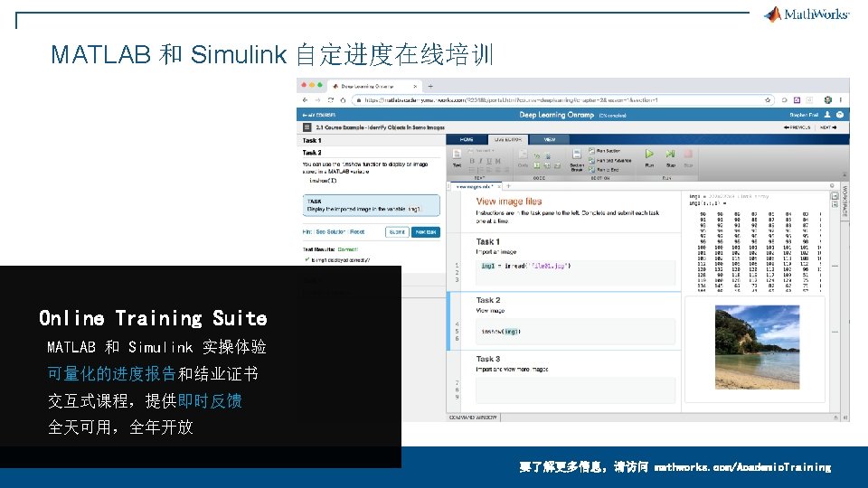868x488 pixels.
Task: Switch to the VIEW ribbon tab
Action: [x=549, y=139]
